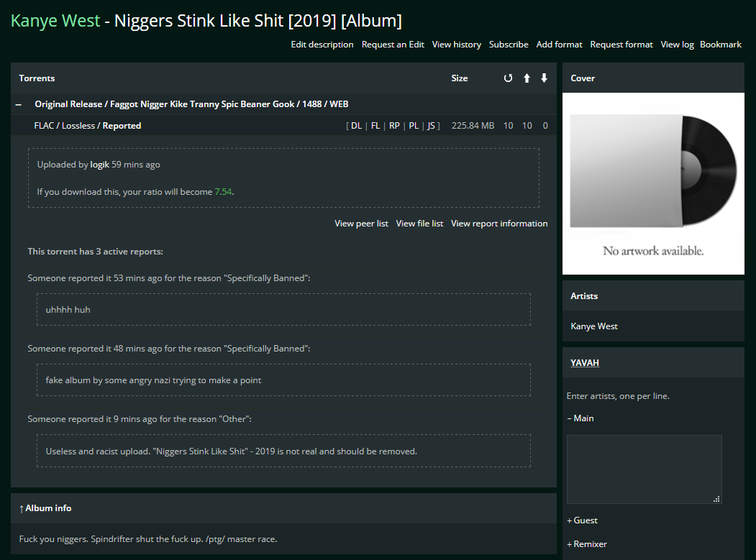Sort by snatches using the circular arrow icon
The height and width of the screenshot is (560, 756).
pos(508,78)
